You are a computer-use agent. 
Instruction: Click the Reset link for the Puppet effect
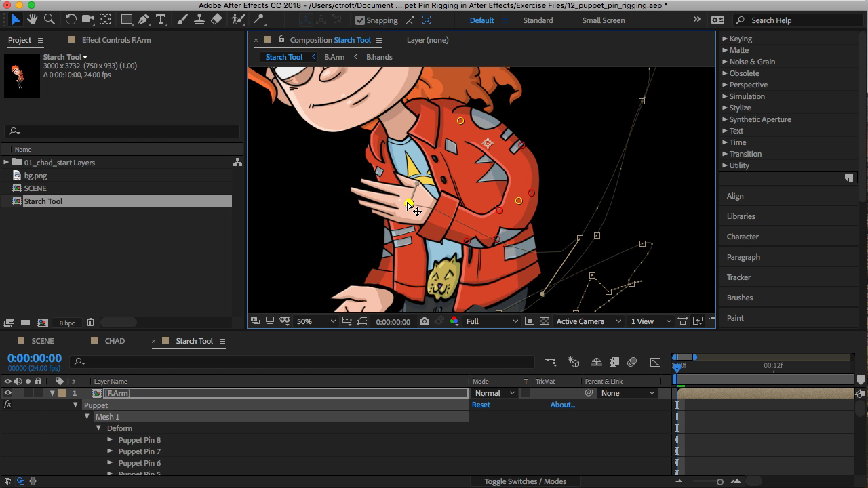(481, 405)
